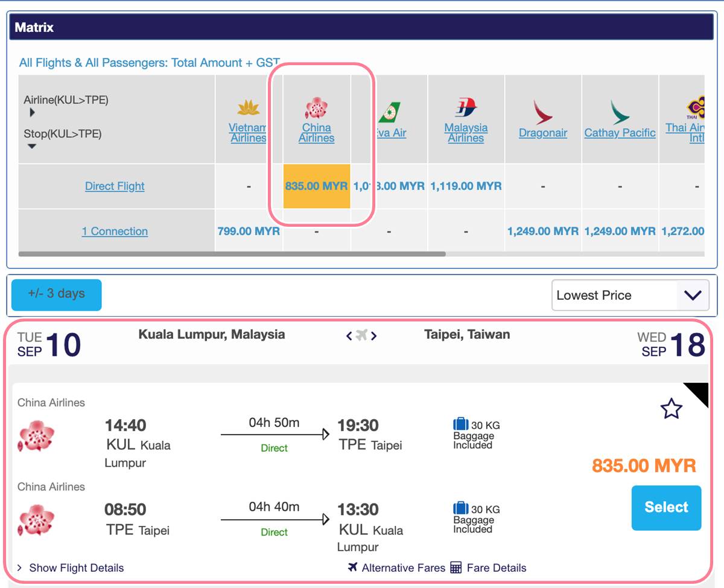724x588 pixels.
Task: Mark flight as favorite with star icon
Action: tap(671, 409)
